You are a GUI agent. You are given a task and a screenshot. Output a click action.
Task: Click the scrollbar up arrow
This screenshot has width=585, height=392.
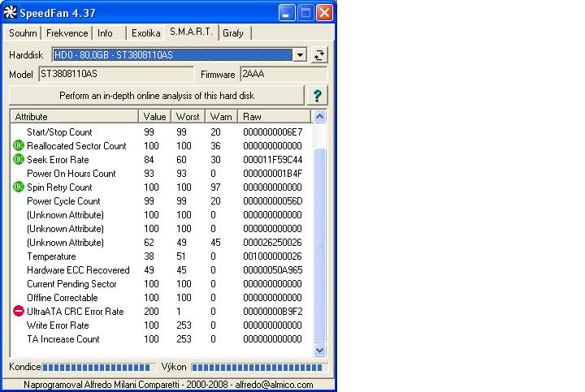[x=320, y=117]
